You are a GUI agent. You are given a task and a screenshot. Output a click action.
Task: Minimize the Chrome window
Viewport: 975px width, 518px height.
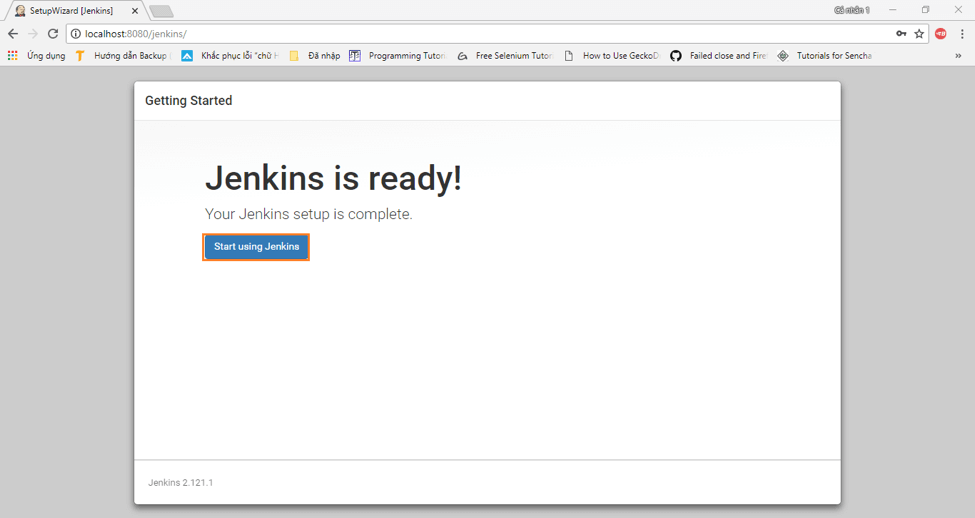click(x=892, y=10)
